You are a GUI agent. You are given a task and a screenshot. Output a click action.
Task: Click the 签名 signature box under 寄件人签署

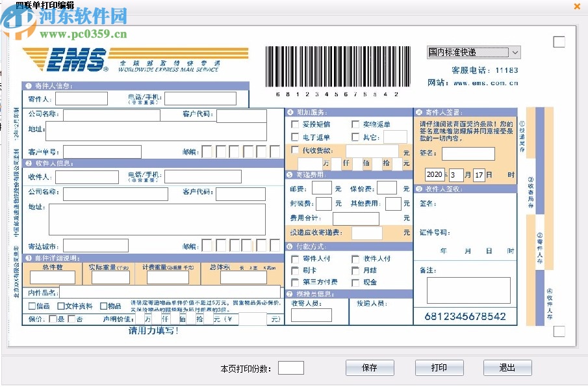(x=467, y=153)
